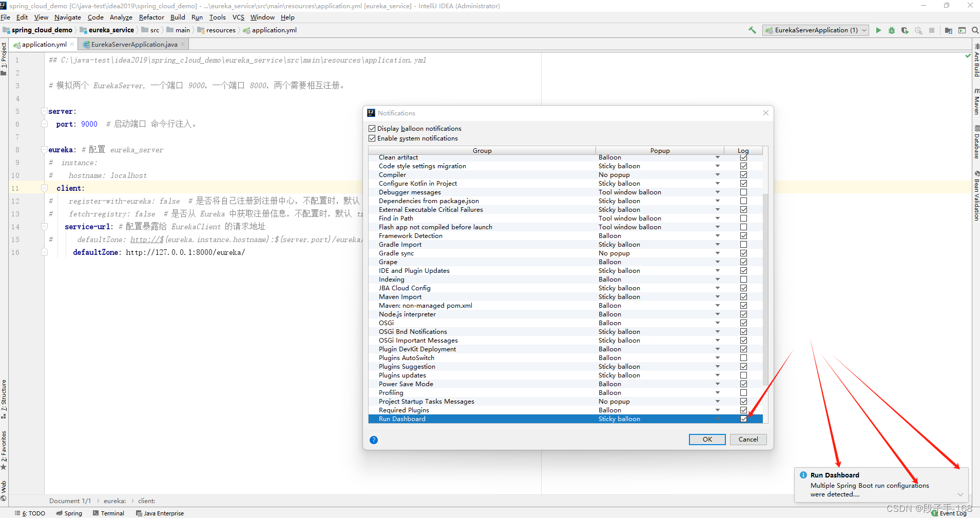Screen dimensions: 980x518
Task: Open the Java Enterprise tool window
Action: [160, 513]
